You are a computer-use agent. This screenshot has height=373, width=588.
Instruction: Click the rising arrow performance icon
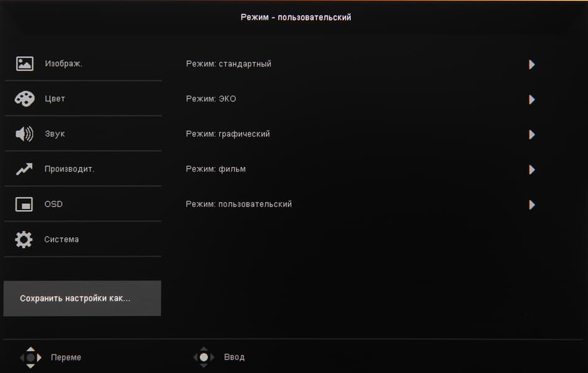click(24, 169)
